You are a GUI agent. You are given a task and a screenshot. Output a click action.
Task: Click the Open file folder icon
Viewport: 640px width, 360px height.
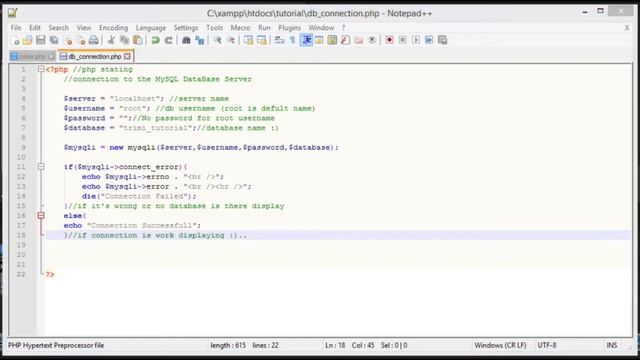coord(27,40)
